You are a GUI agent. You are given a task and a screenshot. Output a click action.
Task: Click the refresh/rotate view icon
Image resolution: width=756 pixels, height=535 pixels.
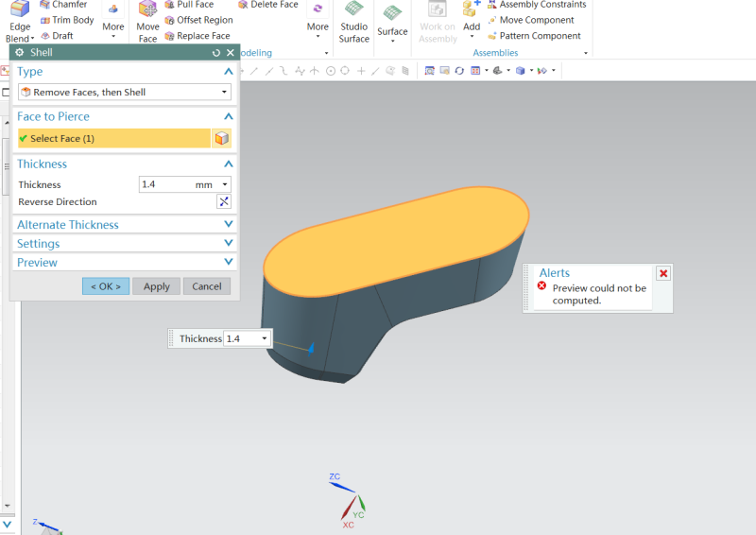click(x=459, y=71)
